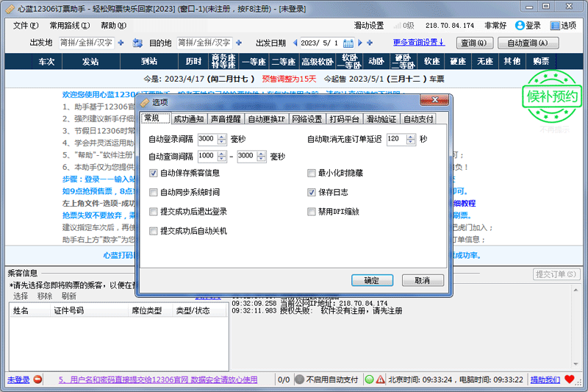Increase 自动登录间隔 with the up spinner arrow
This screenshot has width=588, height=392.
click(222, 136)
